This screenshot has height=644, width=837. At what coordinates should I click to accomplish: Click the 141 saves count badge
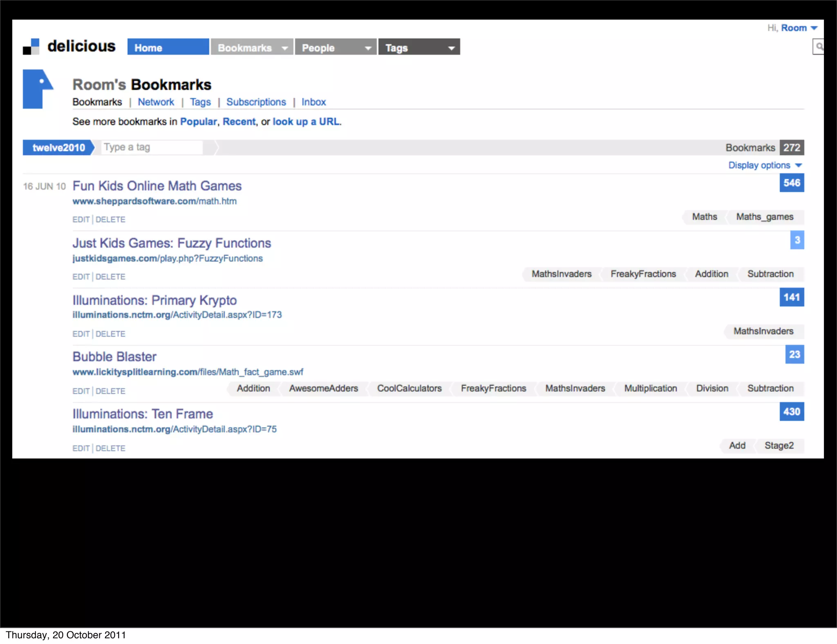tap(791, 297)
